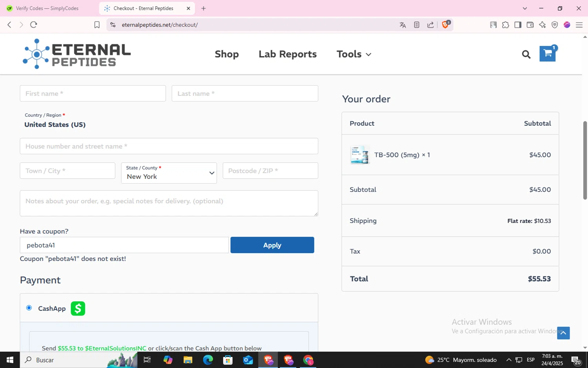Bookmark this page
Screen dimensions: 588x368
97,25
